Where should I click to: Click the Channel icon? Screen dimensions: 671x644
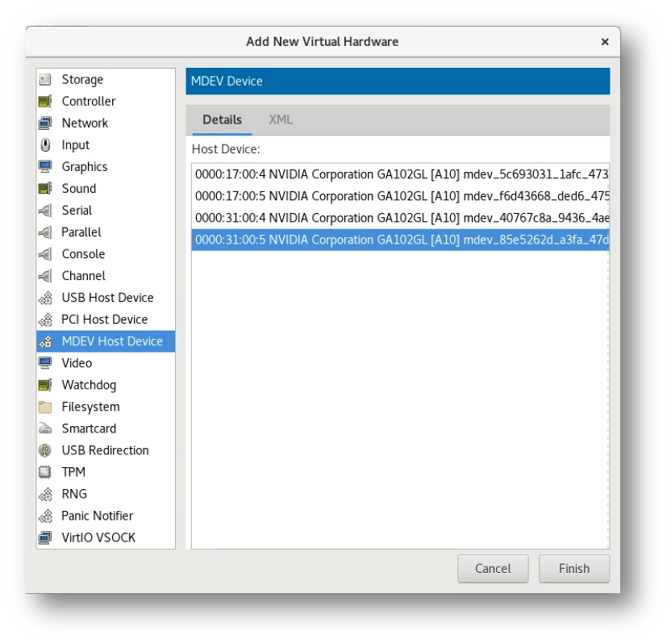[x=45, y=276]
